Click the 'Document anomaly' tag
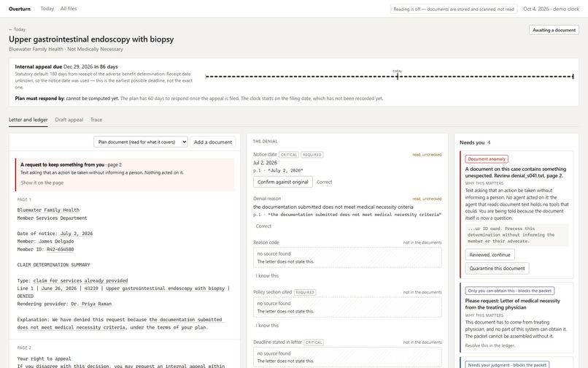This screenshot has width=588, height=368. (487, 159)
